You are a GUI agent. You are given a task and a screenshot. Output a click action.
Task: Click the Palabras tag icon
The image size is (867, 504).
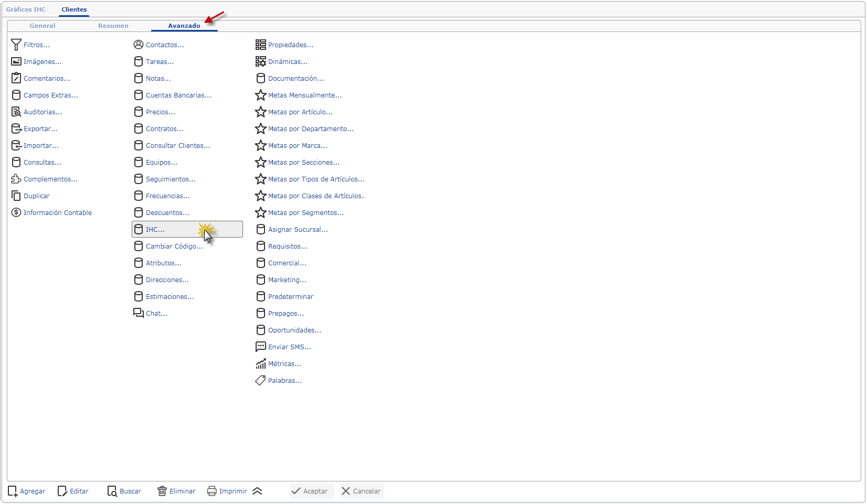click(261, 381)
